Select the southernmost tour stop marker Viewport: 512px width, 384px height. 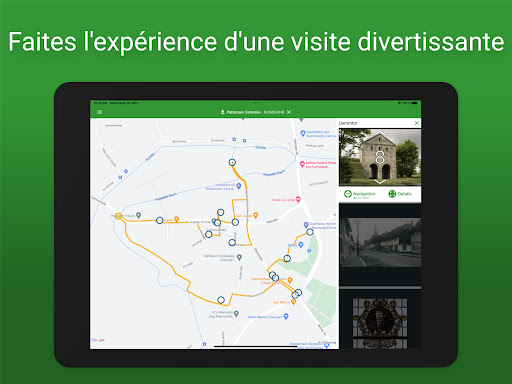pos(221,300)
